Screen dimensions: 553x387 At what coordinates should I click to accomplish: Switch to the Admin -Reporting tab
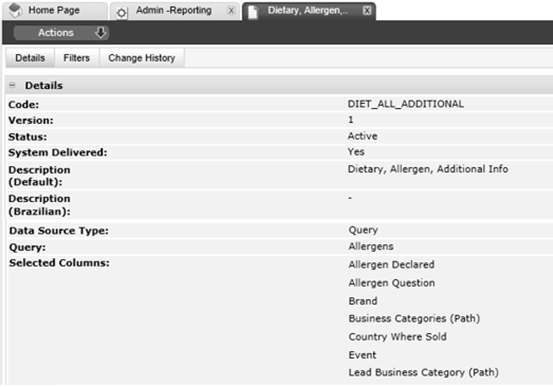tap(175, 11)
